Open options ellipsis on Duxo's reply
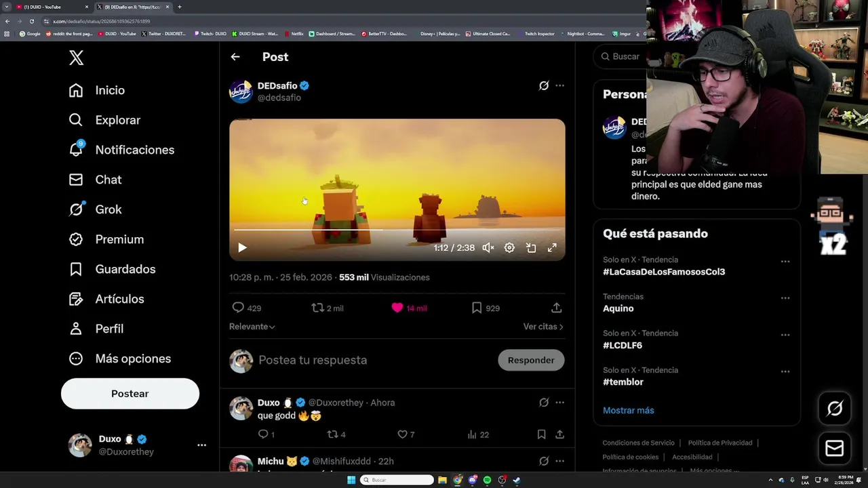The height and width of the screenshot is (488, 868). click(x=559, y=403)
